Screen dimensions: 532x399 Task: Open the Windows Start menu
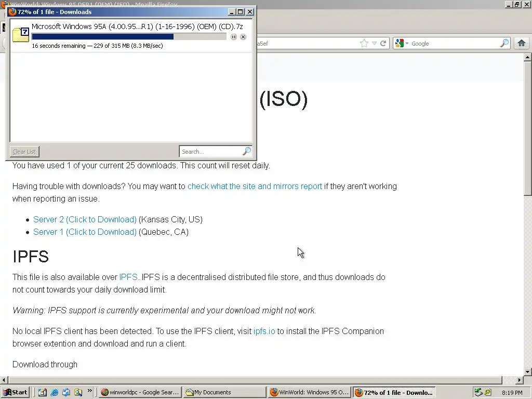click(15, 392)
